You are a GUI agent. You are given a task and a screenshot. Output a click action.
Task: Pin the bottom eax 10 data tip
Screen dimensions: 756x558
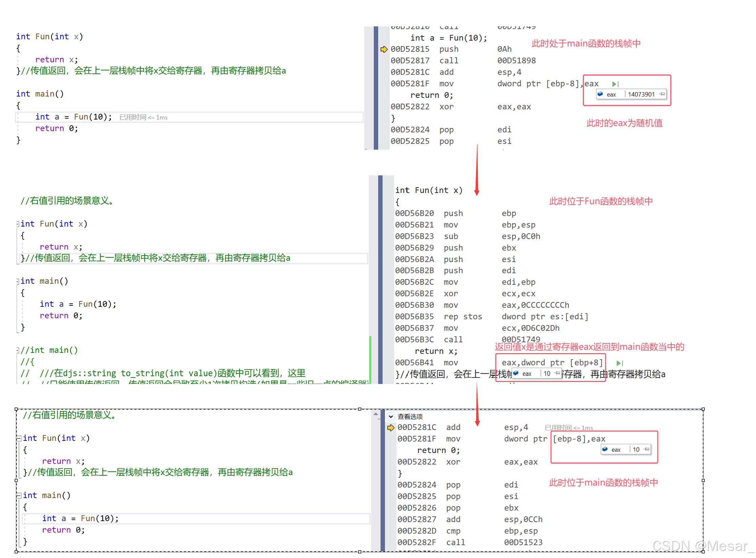[647, 449]
